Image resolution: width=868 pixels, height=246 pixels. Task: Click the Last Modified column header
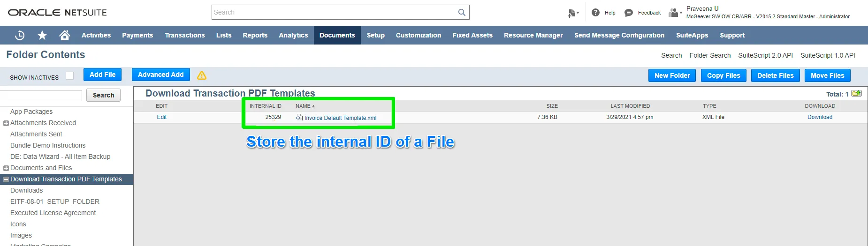click(x=630, y=106)
